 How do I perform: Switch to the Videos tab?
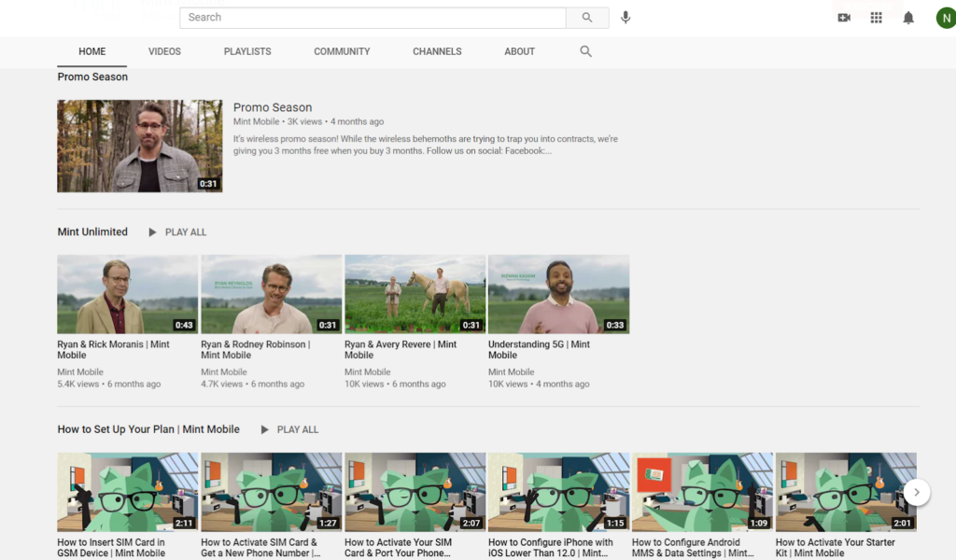click(x=164, y=51)
